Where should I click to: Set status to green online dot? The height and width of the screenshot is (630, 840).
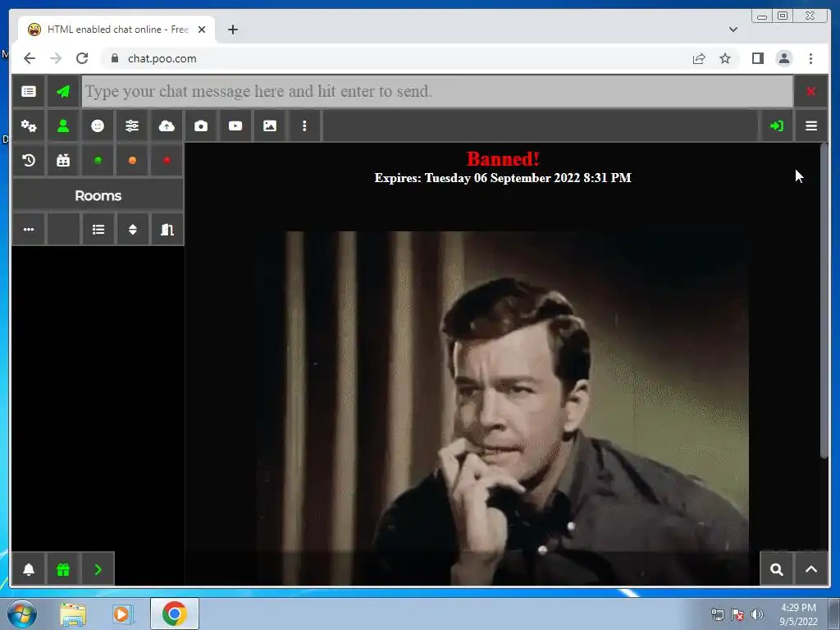(98, 160)
